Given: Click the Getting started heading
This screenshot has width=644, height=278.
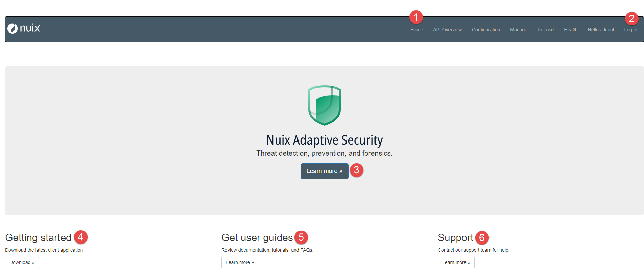Looking at the screenshot, I should click(x=38, y=237).
